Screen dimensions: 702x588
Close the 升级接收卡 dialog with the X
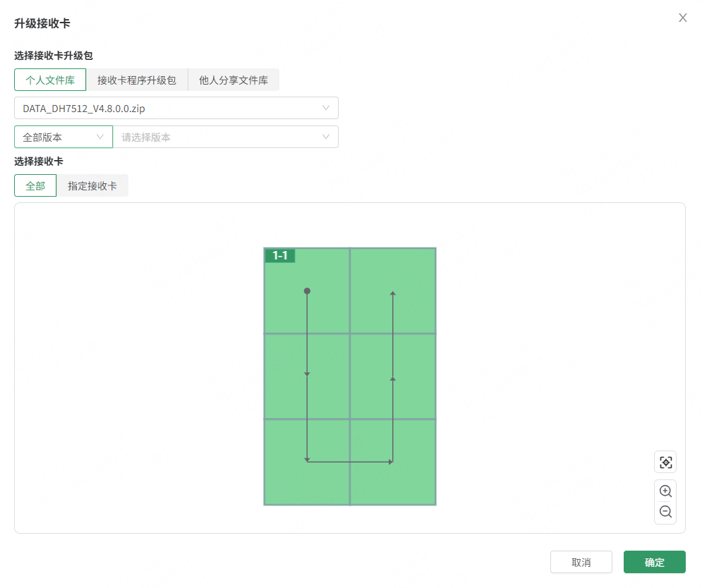point(682,18)
